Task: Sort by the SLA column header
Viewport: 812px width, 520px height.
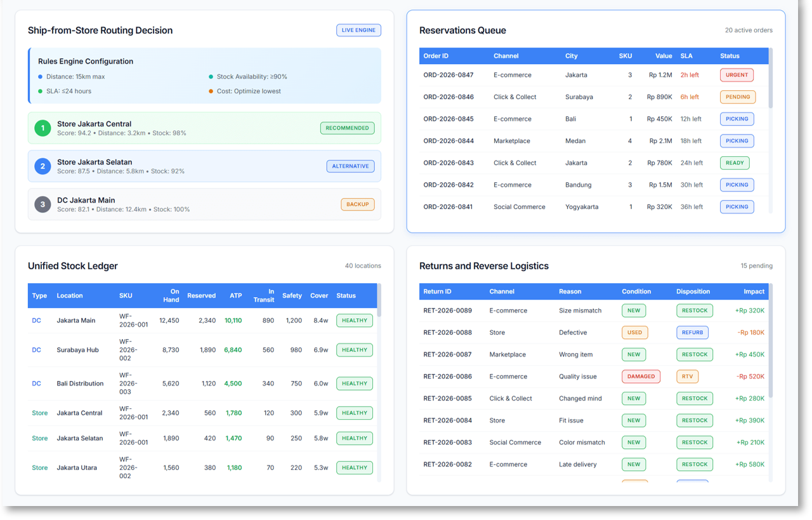Action: click(x=686, y=56)
